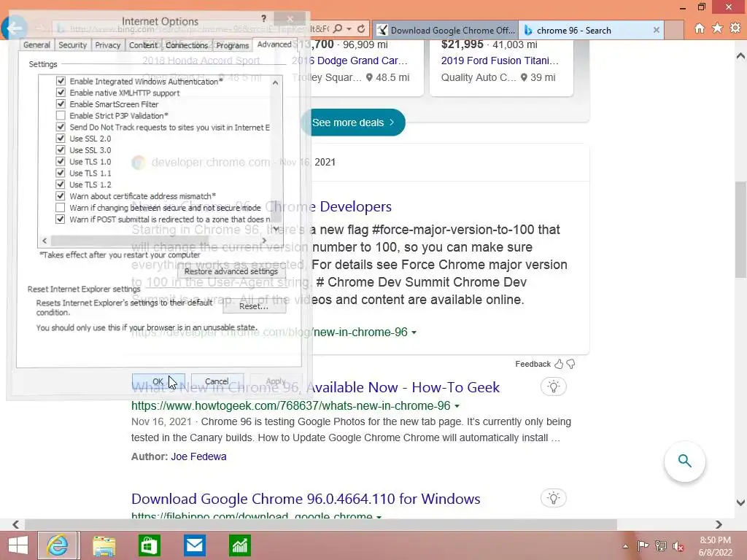Click the thumbs up feedback icon
The height and width of the screenshot is (560, 747).
tap(559, 365)
